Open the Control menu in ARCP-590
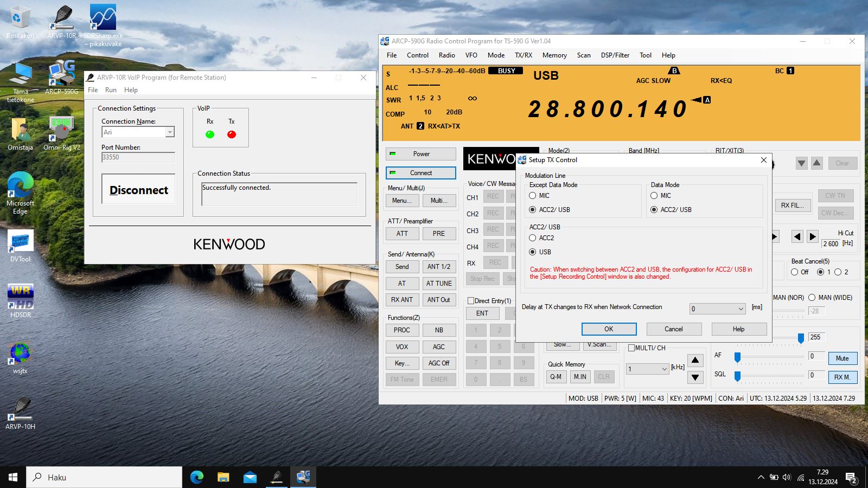The image size is (868, 488). [418, 55]
